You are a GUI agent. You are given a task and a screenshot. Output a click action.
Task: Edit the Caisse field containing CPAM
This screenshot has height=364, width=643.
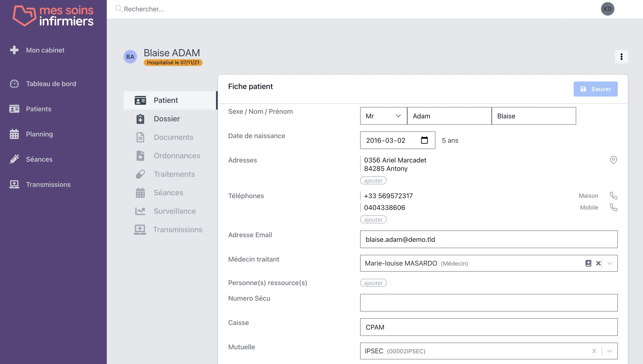pyautogui.click(x=489, y=327)
